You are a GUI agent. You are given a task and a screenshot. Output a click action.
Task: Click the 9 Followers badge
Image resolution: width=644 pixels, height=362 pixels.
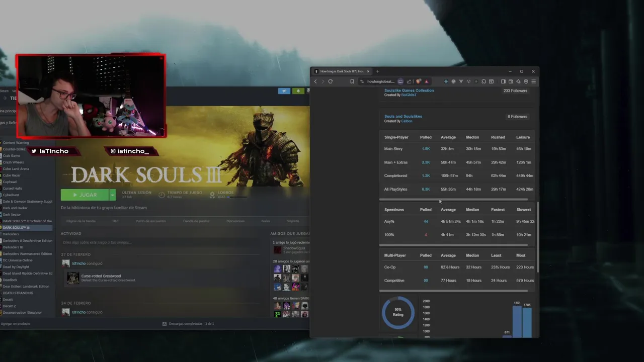pyautogui.click(x=517, y=117)
